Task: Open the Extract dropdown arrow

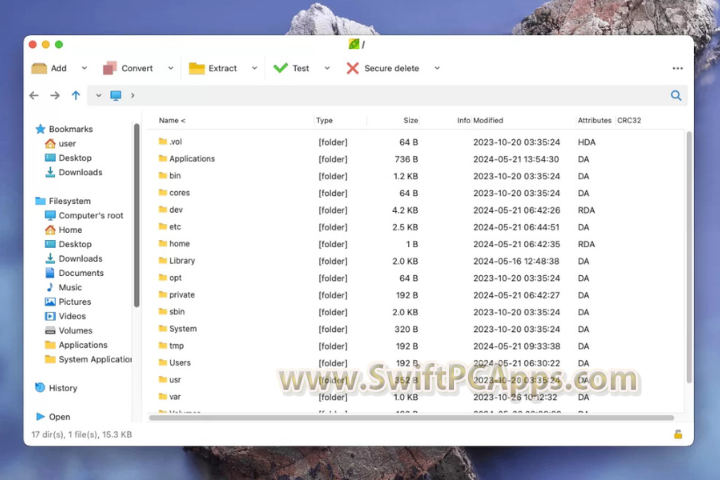Action: pos(254,68)
